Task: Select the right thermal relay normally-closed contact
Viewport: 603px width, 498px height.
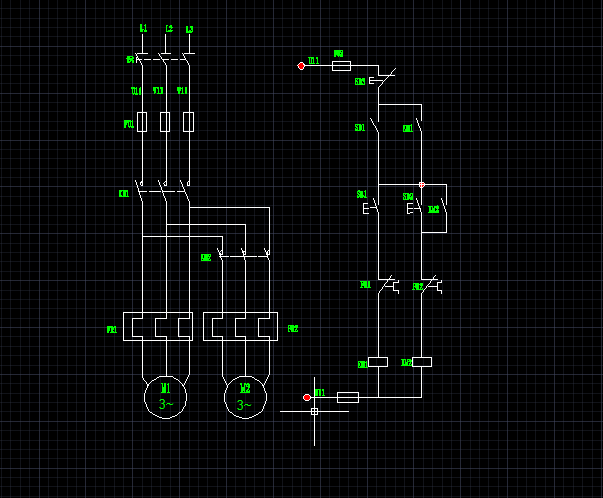Action: [x=432, y=285]
